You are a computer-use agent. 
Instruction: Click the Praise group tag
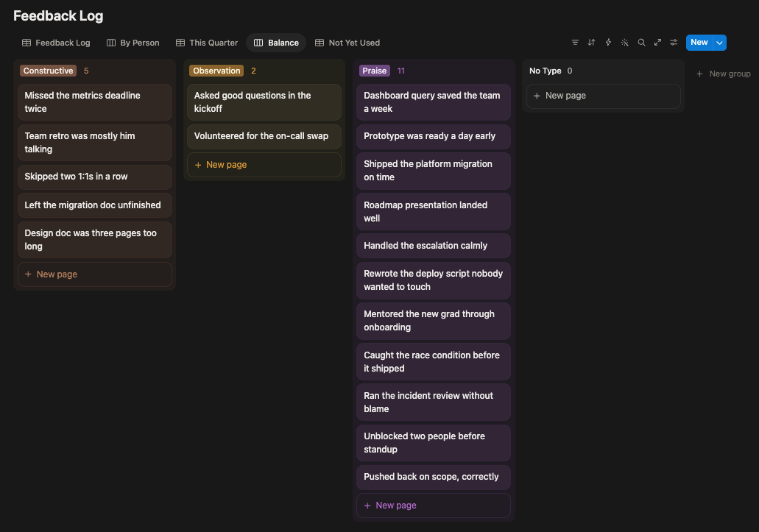coord(375,71)
